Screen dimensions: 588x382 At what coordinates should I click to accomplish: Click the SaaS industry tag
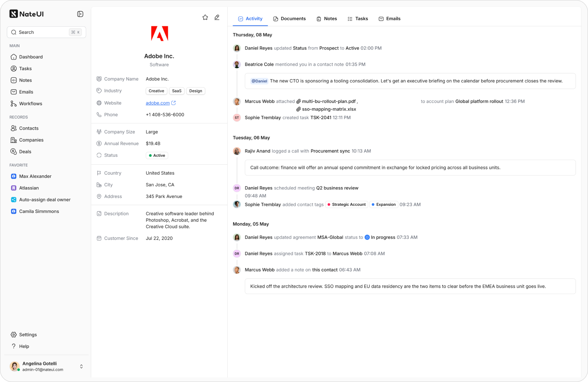177,91
